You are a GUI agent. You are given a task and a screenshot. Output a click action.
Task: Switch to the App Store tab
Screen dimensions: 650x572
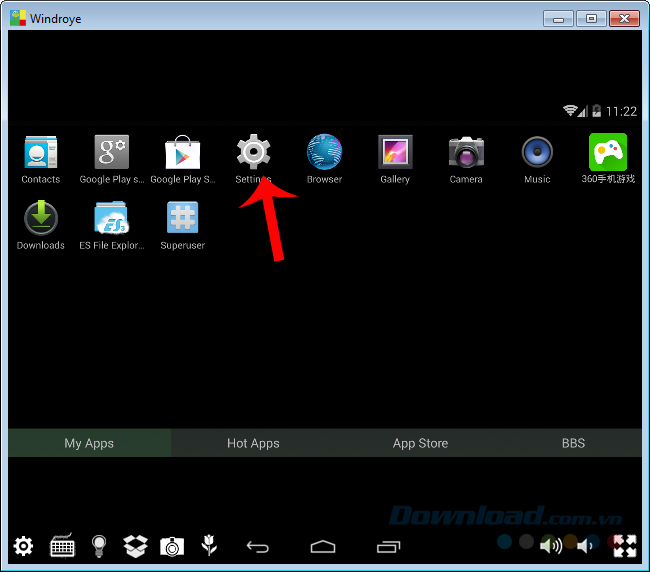tap(420, 443)
